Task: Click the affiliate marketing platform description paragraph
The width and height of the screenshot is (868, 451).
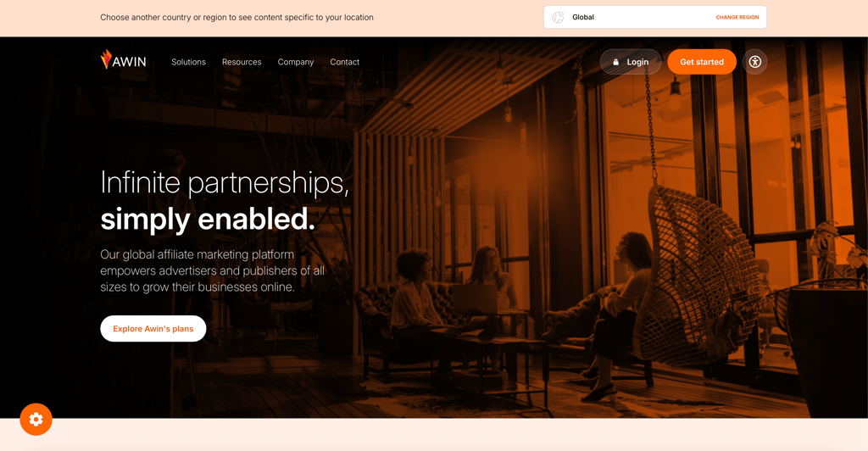Action: [213, 270]
